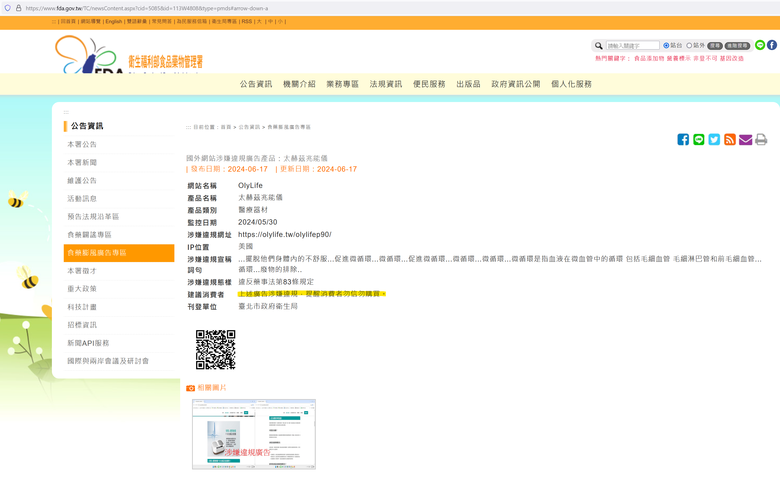This screenshot has width=780, height=480.
Task: Open the 政府資訊公開 main menu
Action: coord(515,84)
